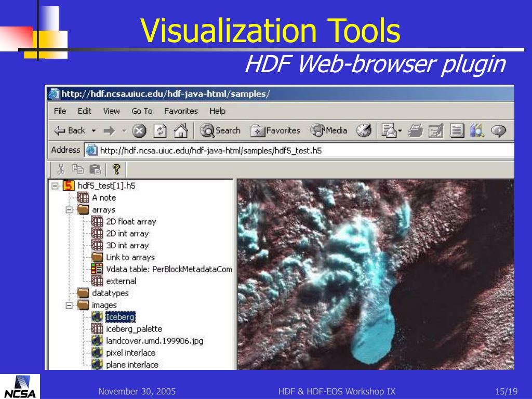Select the 3D int array item

click(x=127, y=245)
